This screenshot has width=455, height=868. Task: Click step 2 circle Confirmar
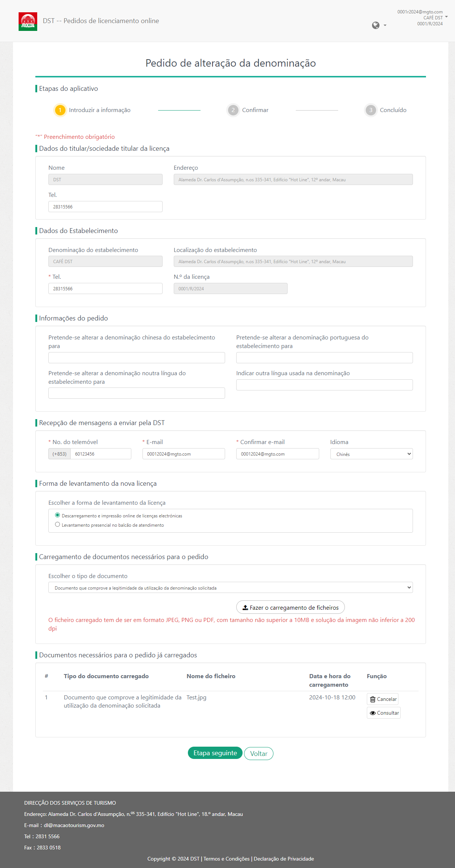[x=233, y=110]
